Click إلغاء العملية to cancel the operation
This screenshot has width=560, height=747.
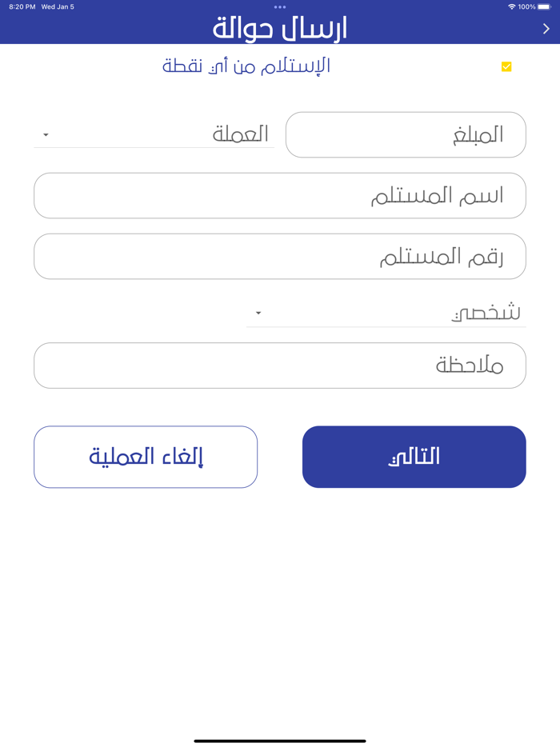click(146, 457)
